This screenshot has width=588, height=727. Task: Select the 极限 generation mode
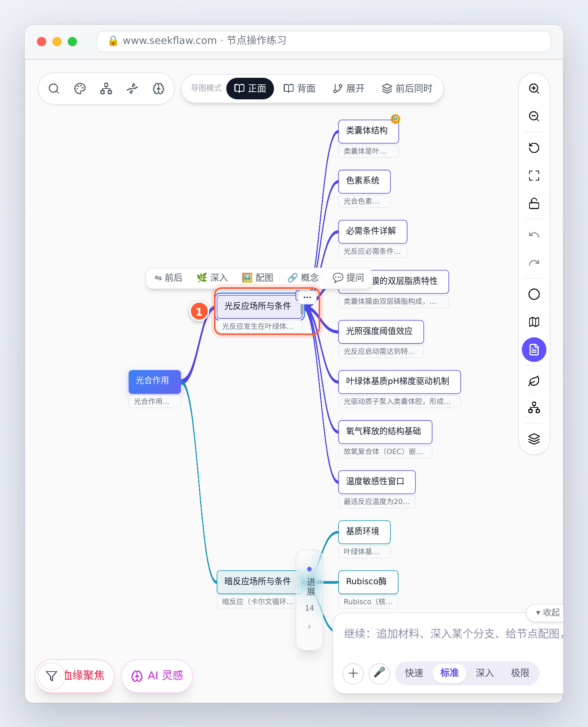[x=520, y=673]
